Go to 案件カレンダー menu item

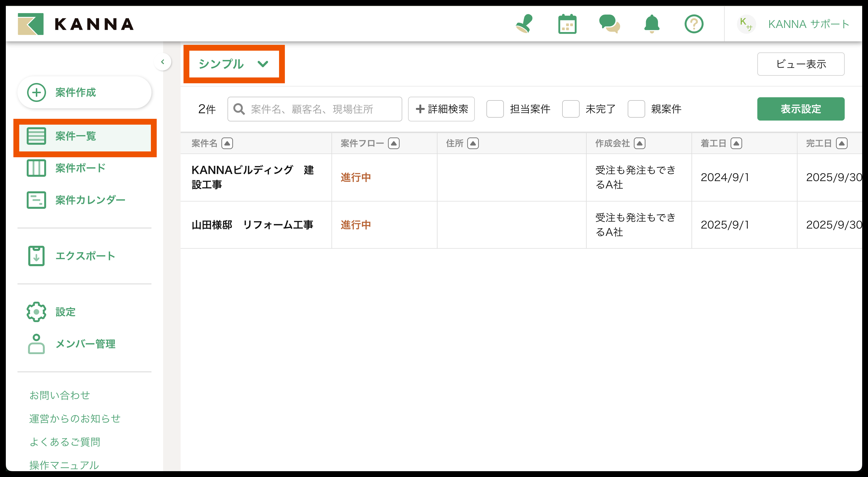[90, 200]
